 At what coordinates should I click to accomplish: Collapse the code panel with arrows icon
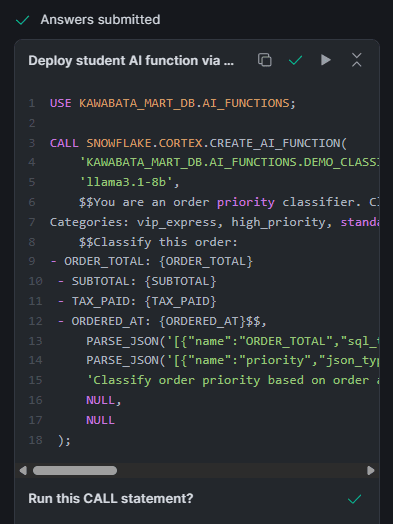pyautogui.click(x=357, y=60)
